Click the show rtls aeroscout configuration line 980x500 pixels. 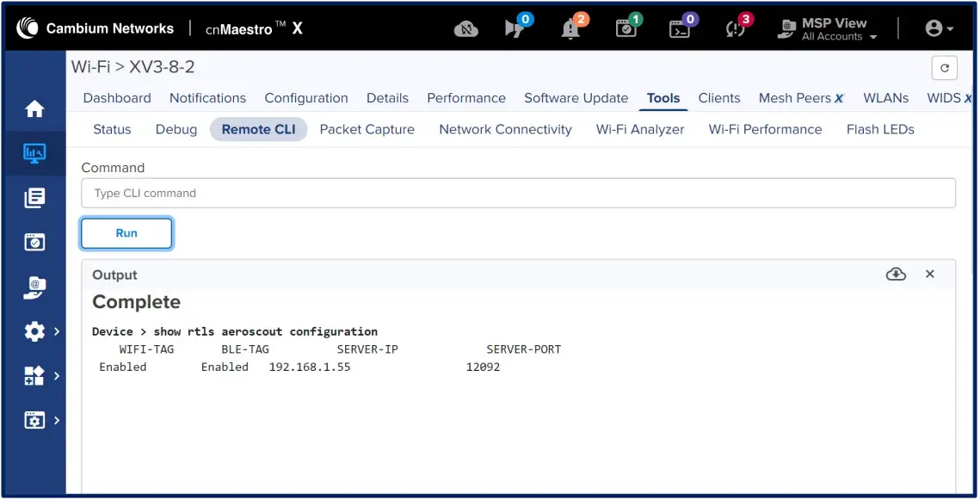coord(234,331)
